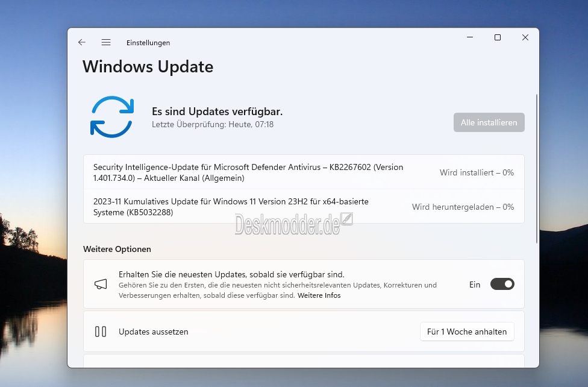The height and width of the screenshot is (387, 588).
Task: Select the 2023-11 Kumulatives Update KB5032288 entry
Action: pos(304,206)
